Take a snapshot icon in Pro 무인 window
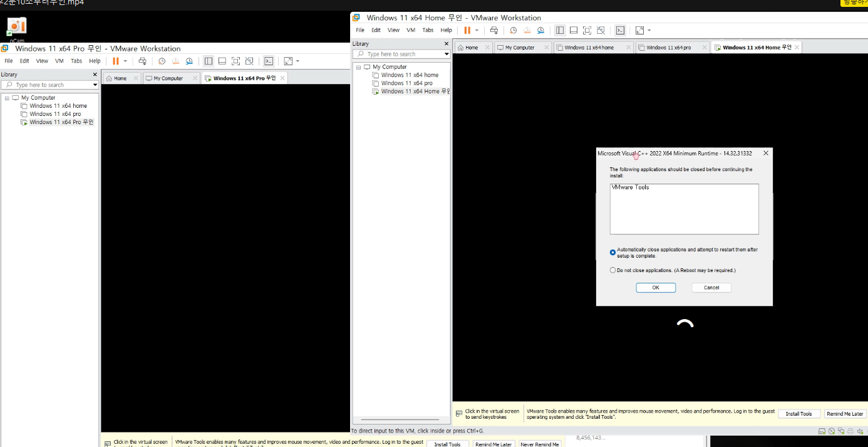This screenshot has width=868, height=447. (162, 61)
